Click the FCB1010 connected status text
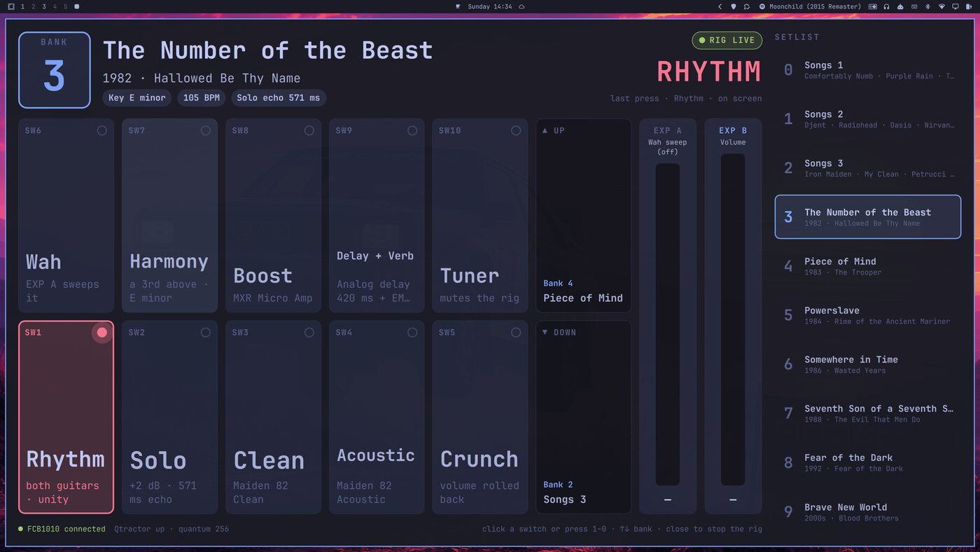The height and width of the screenshot is (552, 980). tap(66, 529)
